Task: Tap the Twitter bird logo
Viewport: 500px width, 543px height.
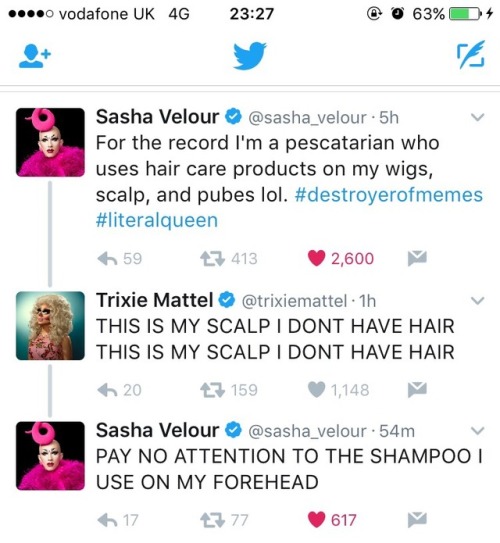Action: pyautogui.click(x=250, y=55)
